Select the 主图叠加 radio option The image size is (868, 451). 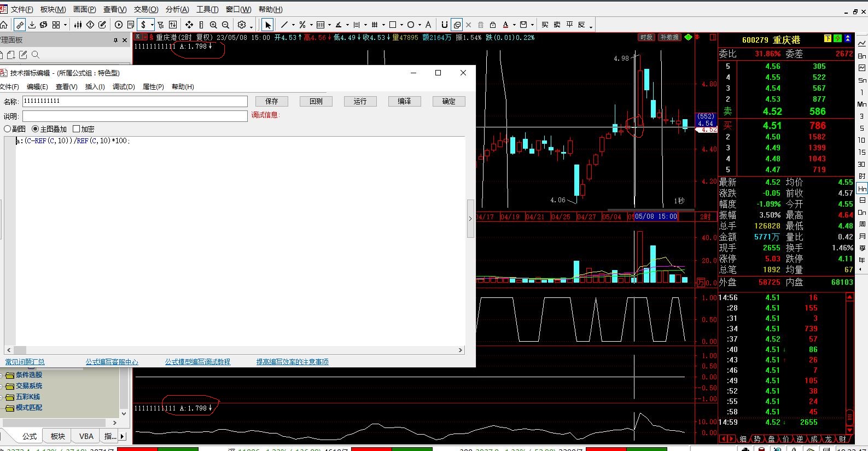[36, 129]
